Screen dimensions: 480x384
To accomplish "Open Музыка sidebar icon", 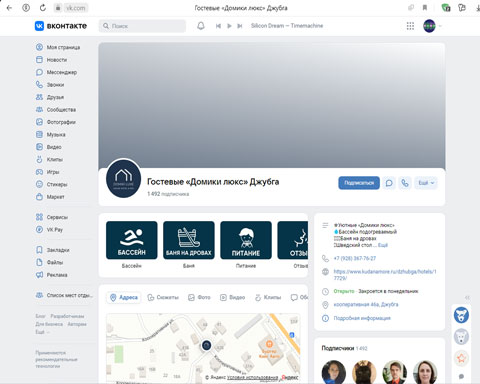I will click(39, 135).
